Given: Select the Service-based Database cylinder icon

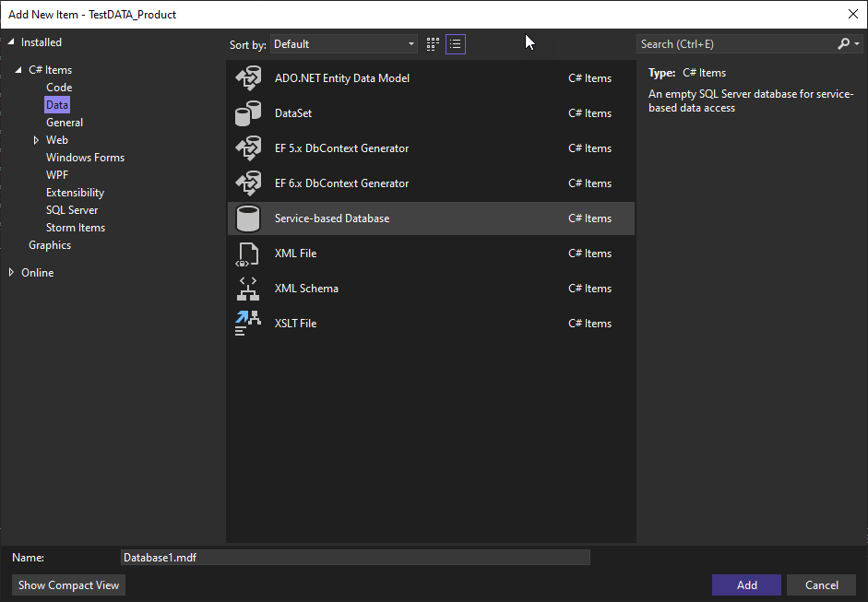Looking at the screenshot, I should point(248,218).
